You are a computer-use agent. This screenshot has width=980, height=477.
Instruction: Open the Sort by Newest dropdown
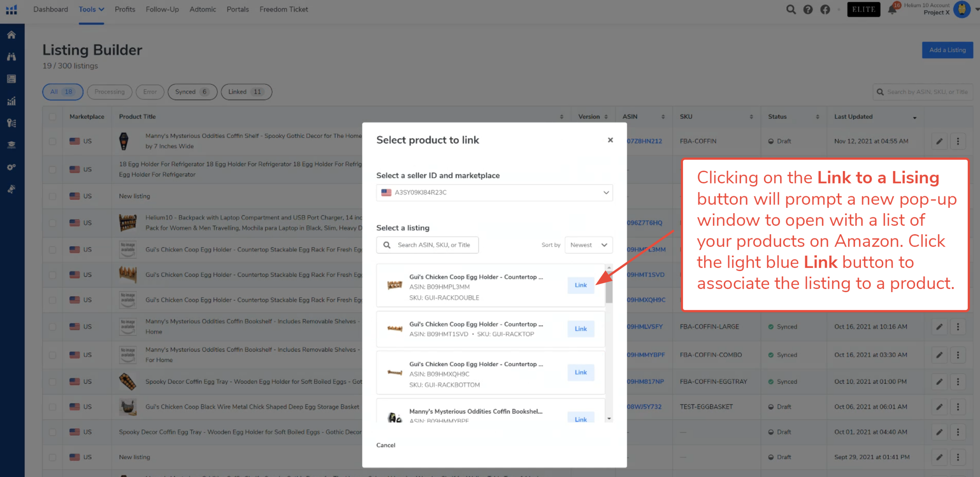click(588, 245)
